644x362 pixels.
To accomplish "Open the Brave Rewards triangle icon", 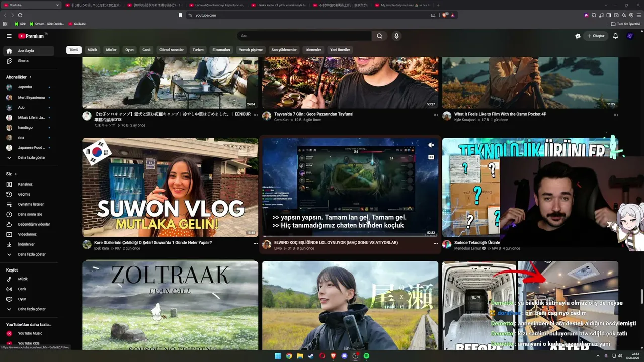I will coord(453,15).
